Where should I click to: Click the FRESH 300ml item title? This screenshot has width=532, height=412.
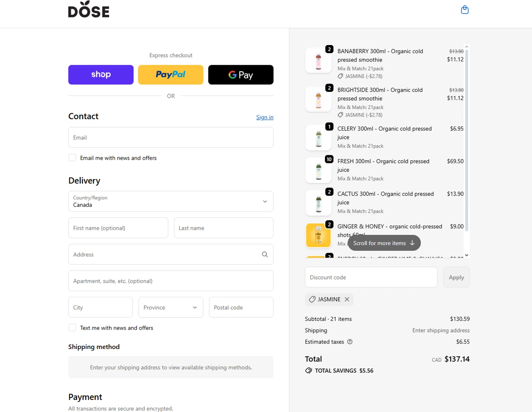(383, 165)
